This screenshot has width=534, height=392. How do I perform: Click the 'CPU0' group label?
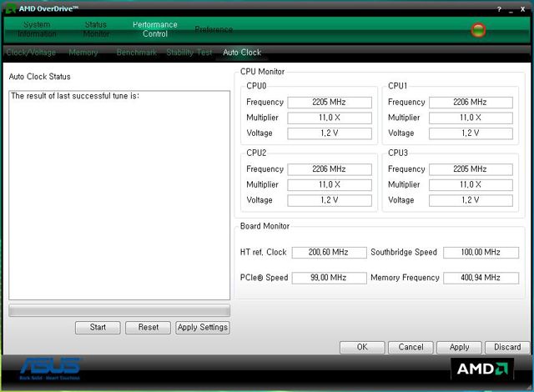tap(256, 86)
